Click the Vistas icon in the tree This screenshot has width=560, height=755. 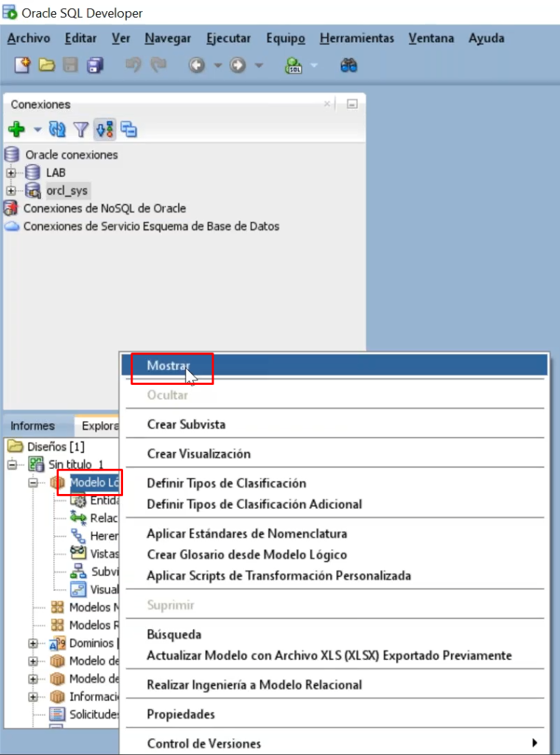78,553
